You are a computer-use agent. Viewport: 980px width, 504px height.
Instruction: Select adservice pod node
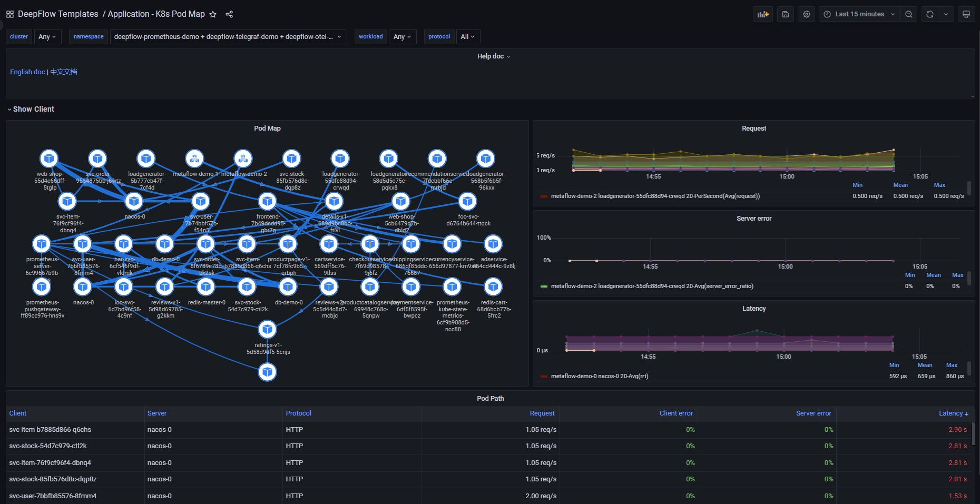[x=493, y=244]
